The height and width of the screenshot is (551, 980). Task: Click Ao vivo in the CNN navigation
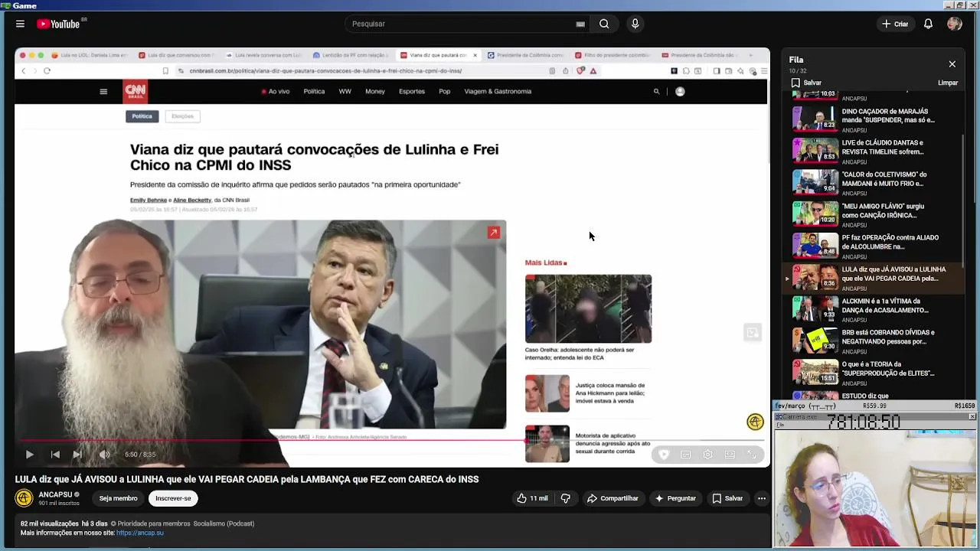click(x=276, y=92)
